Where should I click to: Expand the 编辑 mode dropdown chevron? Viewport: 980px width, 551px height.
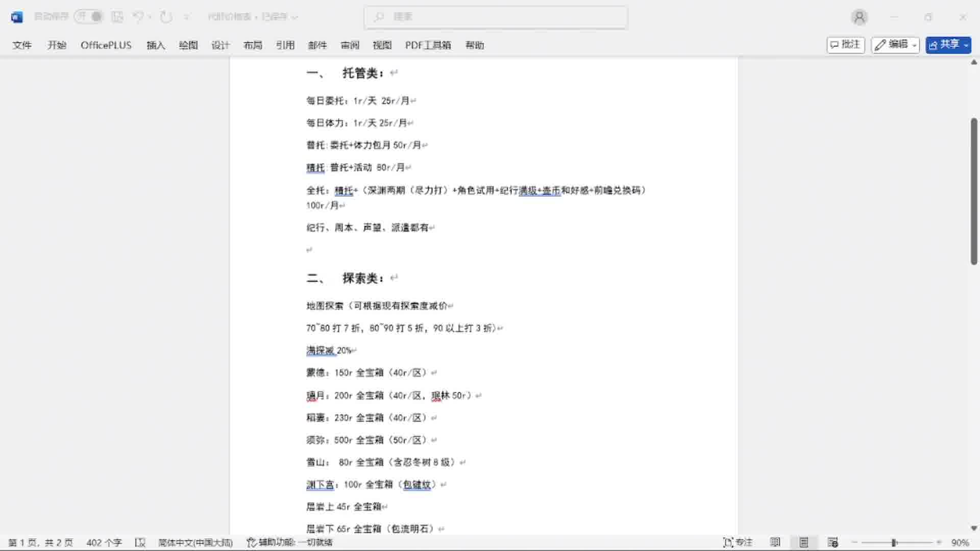coord(913,45)
